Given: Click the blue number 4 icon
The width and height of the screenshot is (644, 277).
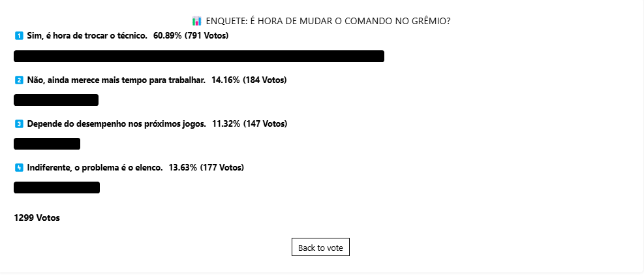Looking at the screenshot, I should pos(19,168).
